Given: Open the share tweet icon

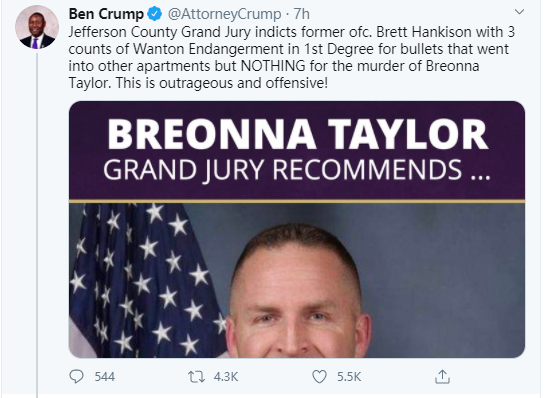Looking at the screenshot, I should pos(442,377).
